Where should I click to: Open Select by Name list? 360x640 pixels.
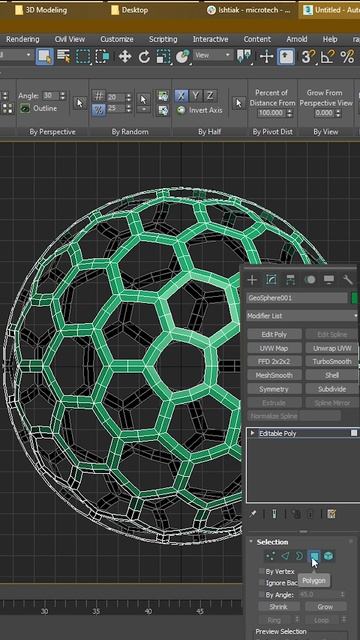pos(64,56)
